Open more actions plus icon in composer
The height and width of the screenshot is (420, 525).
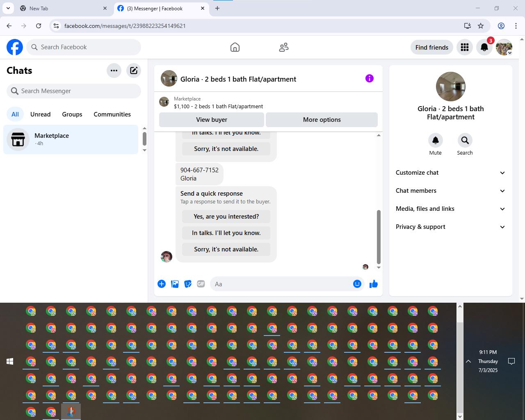[162, 284]
